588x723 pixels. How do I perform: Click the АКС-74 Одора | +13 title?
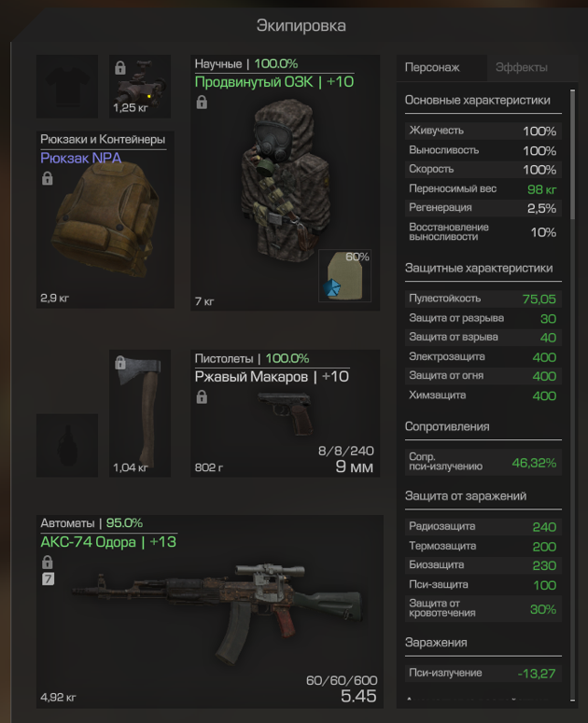[108, 542]
